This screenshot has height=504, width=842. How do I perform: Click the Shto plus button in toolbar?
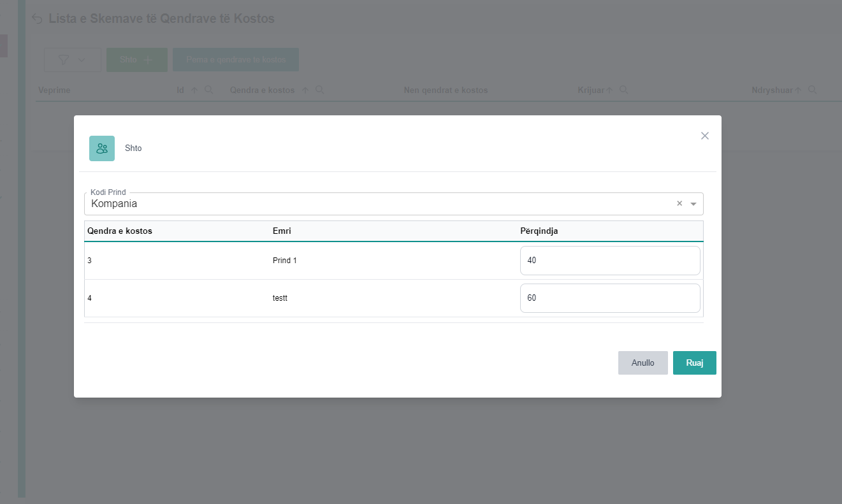(136, 59)
